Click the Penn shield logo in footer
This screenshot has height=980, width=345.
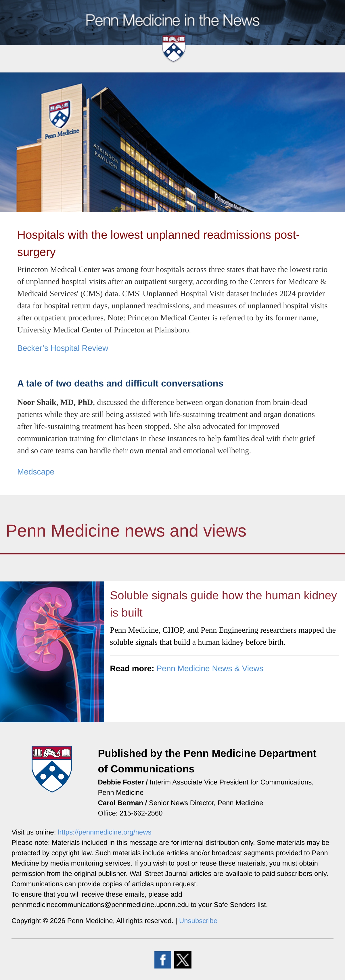[52, 769]
